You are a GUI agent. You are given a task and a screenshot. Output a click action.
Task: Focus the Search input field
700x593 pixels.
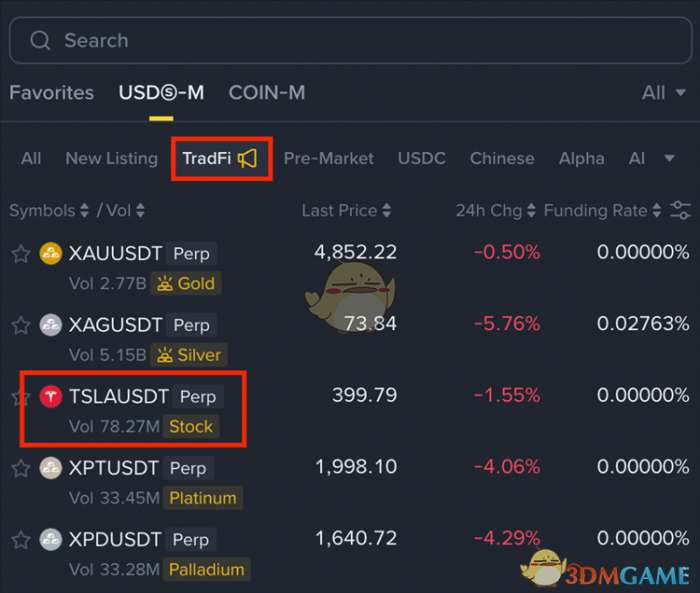tap(350, 41)
